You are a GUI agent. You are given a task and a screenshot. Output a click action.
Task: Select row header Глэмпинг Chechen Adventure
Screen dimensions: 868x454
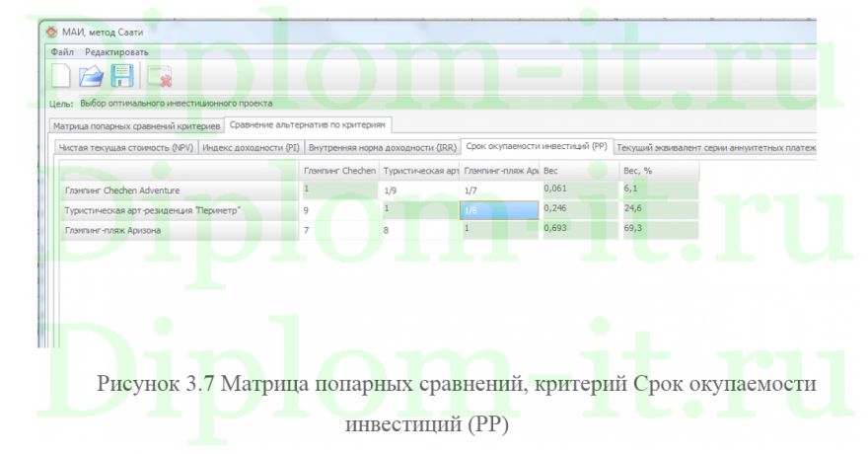(x=179, y=190)
